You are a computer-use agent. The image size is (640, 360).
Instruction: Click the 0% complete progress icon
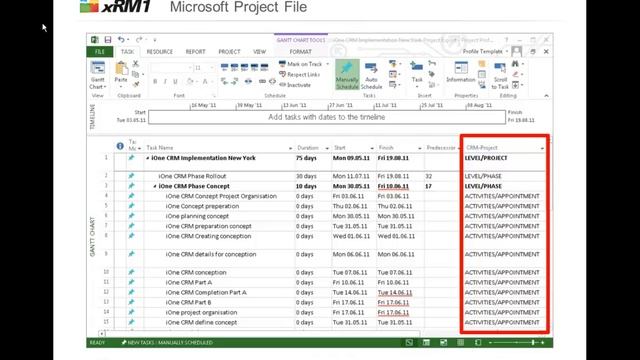pyautogui.click(x=224, y=67)
